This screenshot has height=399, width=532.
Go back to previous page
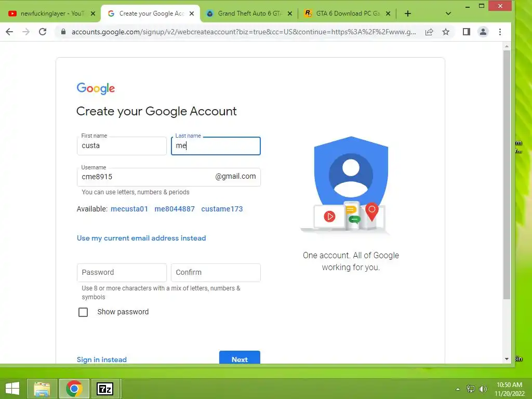pyautogui.click(x=9, y=32)
